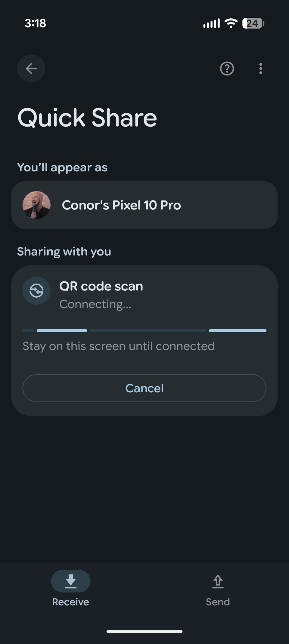Click the battery indicator showing 24
The height and width of the screenshot is (644, 289).
(x=252, y=23)
